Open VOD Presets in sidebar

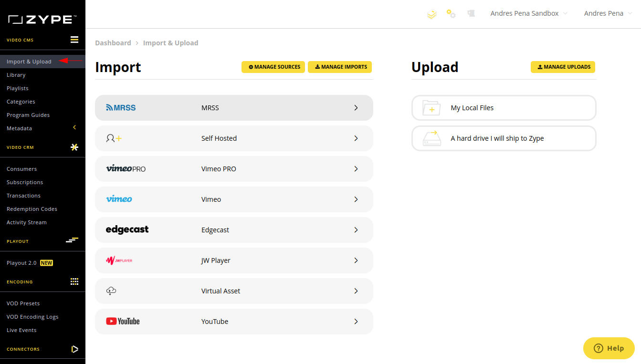[23, 303]
